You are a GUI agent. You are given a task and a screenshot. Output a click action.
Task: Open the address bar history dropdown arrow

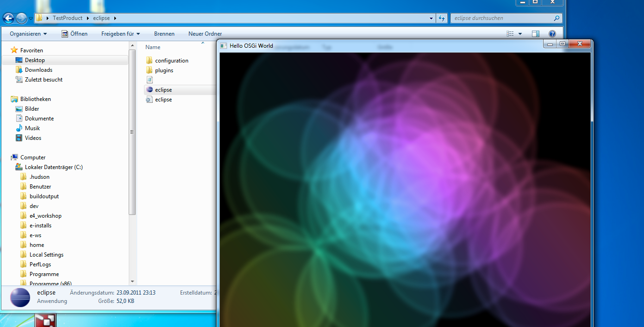click(431, 18)
